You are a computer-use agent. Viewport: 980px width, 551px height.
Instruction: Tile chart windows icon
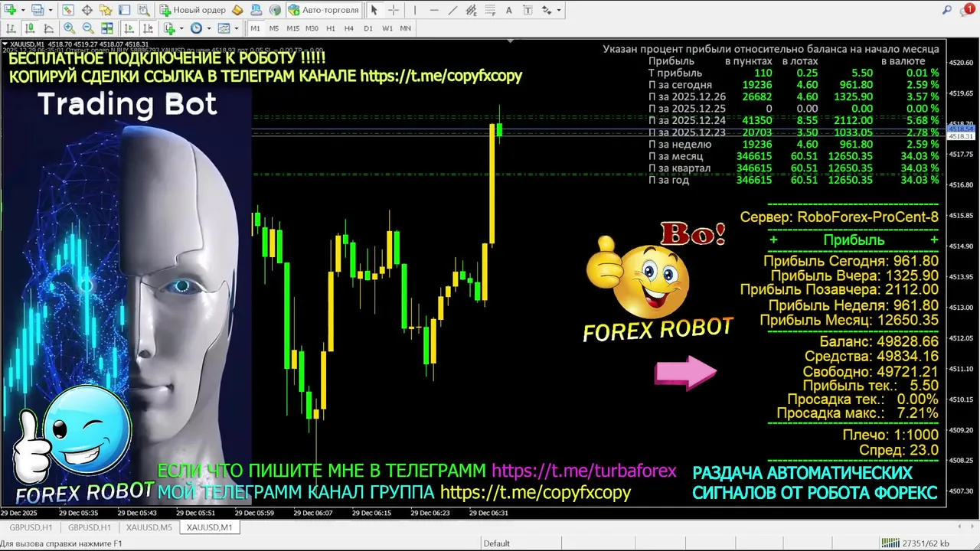coord(107,28)
